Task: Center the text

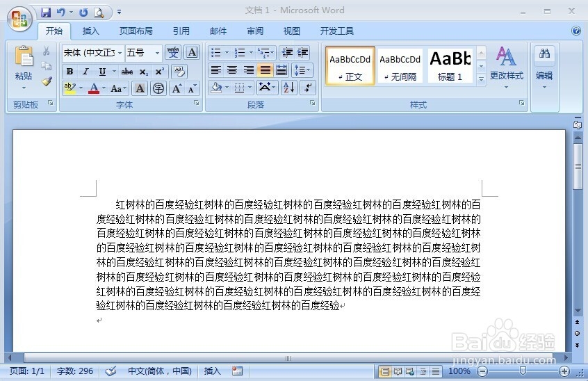Action: (x=232, y=70)
